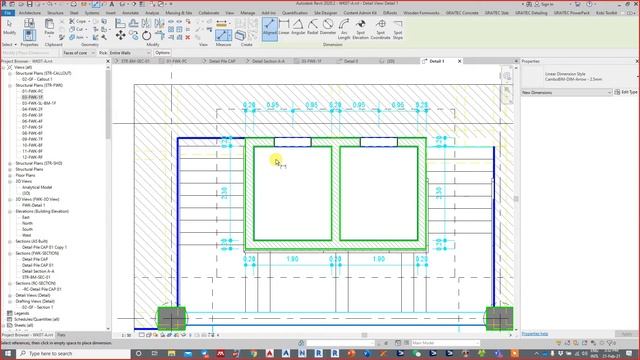Expand Structural Plans (STR-SHD) tree node
The height and width of the screenshot is (360, 640).
point(10,163)
